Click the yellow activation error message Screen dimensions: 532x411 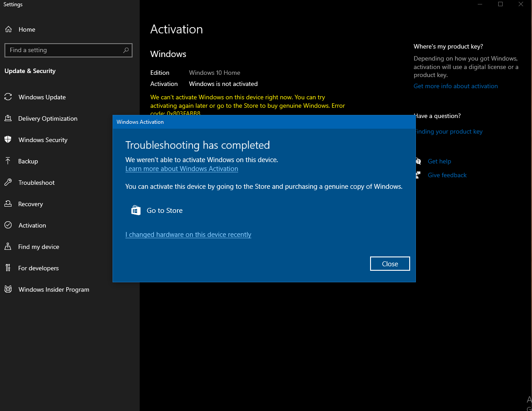click(x=248, y=105)
